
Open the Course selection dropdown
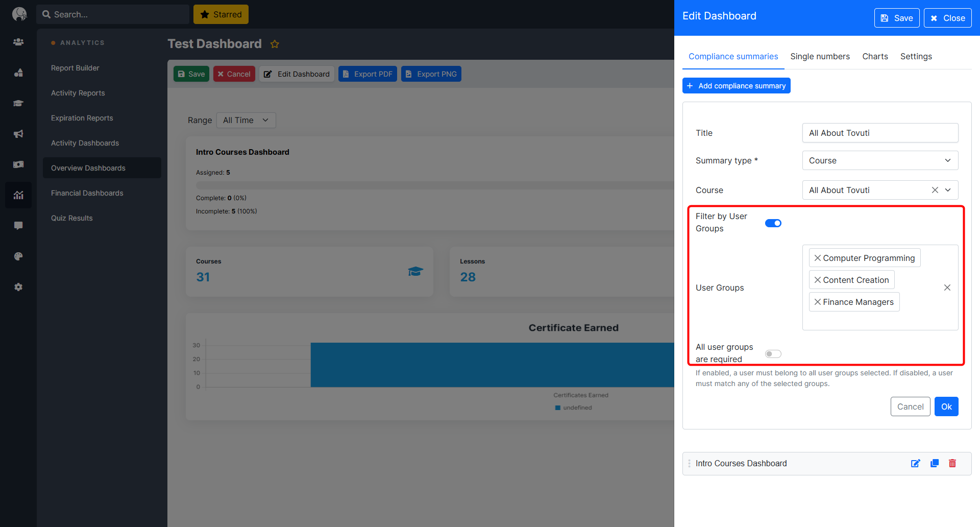click(947, 190)
